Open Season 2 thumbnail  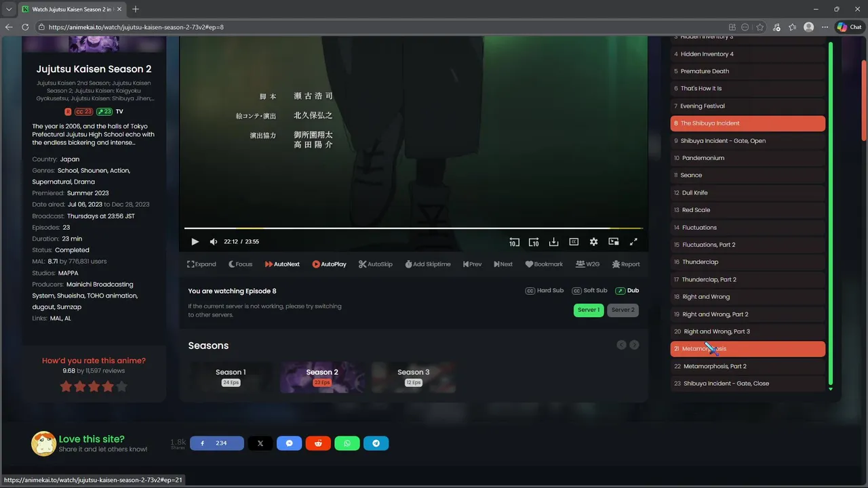point(322,377)
